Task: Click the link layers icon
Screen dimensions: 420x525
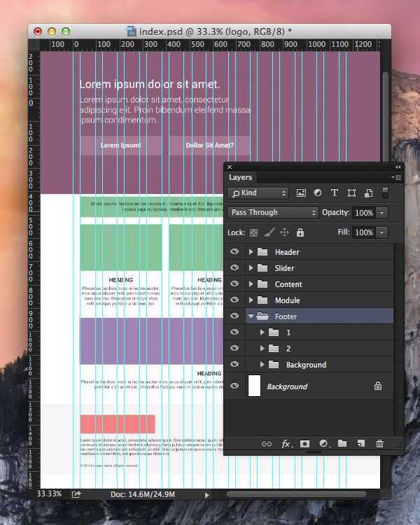Action: coord(267,444)
